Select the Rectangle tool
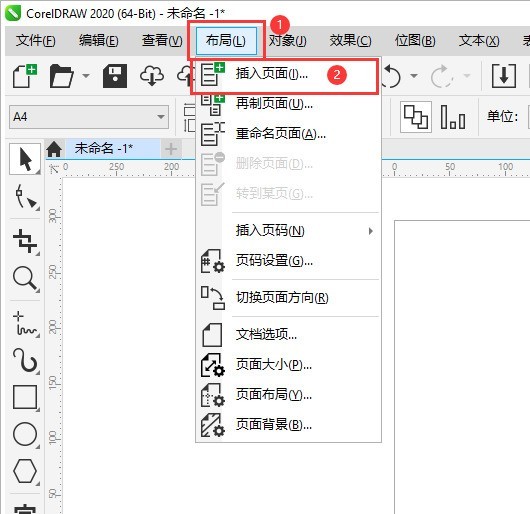Image resolution: width=530 pixels, height=514 pixels. click(25, 397)
